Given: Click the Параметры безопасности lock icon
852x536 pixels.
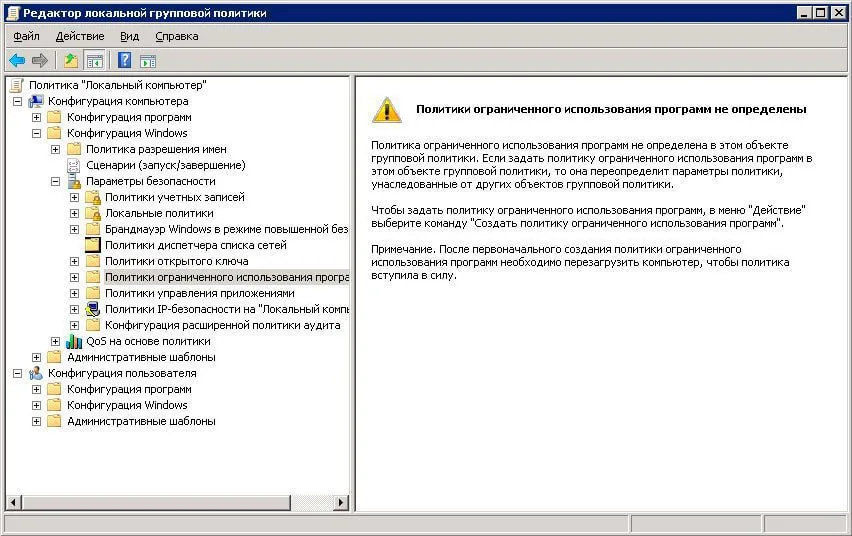Looking at the screenshot, I should click(74, 182).
